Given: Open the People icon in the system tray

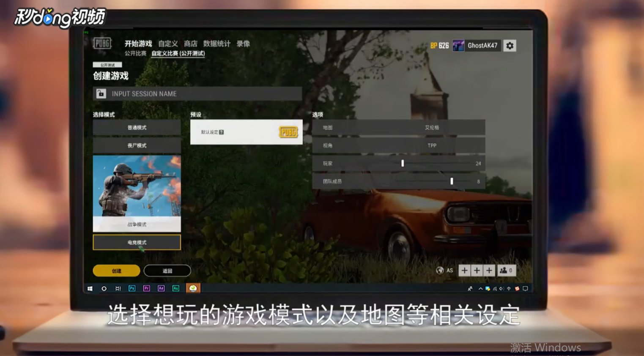Looking at the screenshot, I should [470, 288].
